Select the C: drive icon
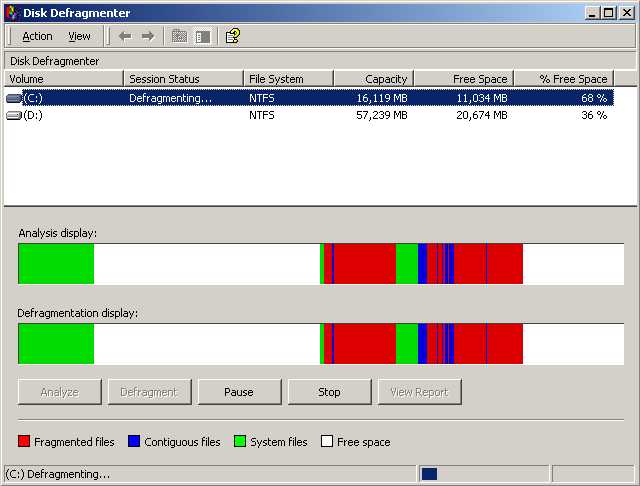 [14, 98]
